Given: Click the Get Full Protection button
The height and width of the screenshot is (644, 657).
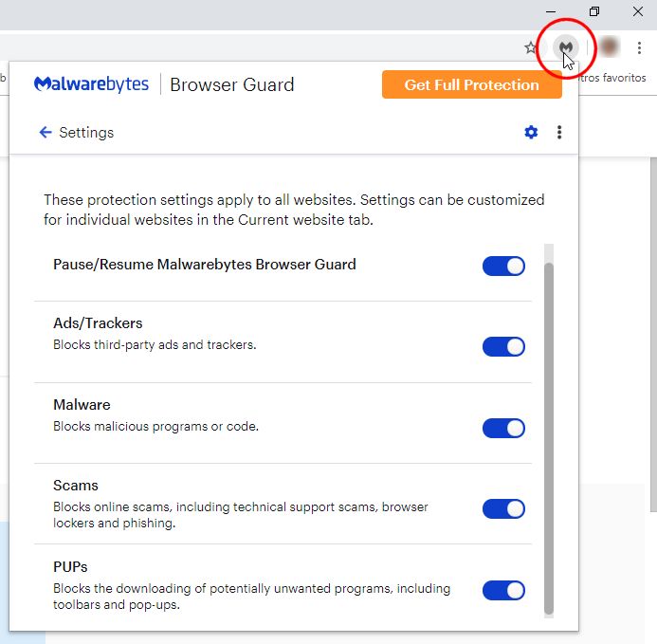Looking at the screenshot, I should pos(472,84).
